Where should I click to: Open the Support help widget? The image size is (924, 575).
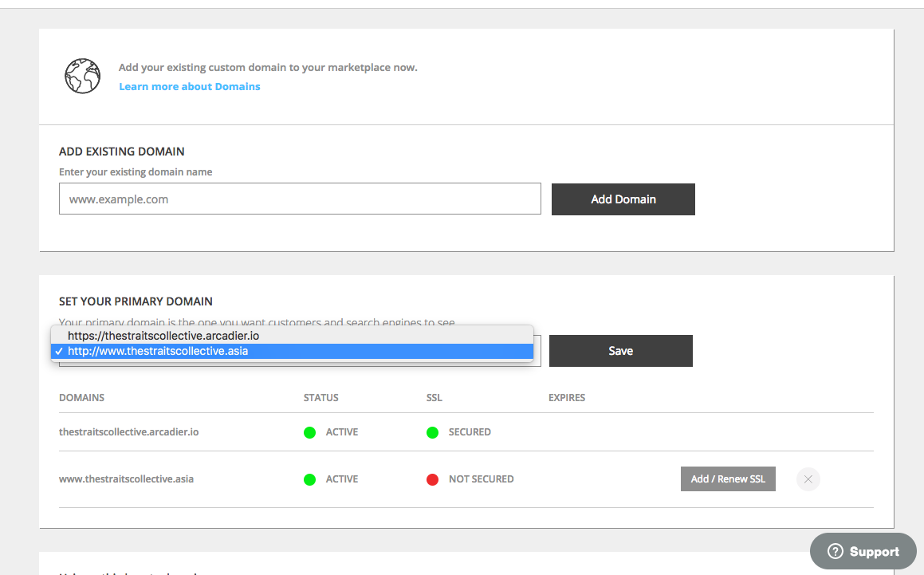tap(863, 551)
